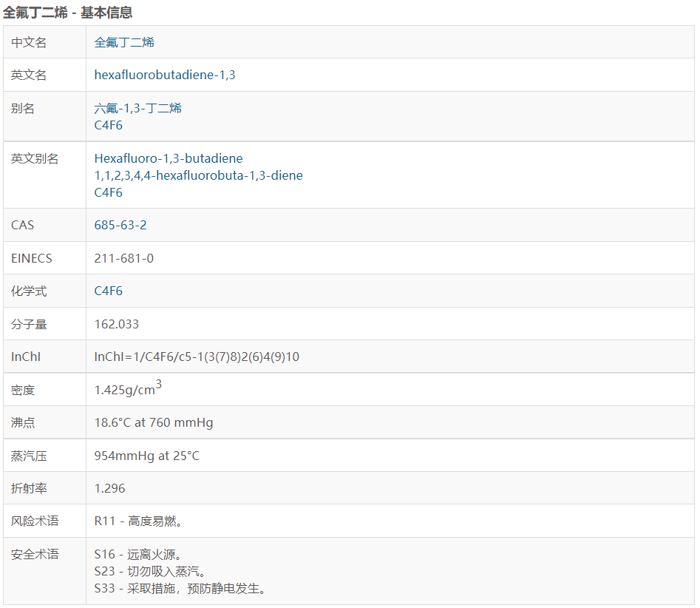Click the C4F6 link in the 英文别名 row

[x=108, y=192]
